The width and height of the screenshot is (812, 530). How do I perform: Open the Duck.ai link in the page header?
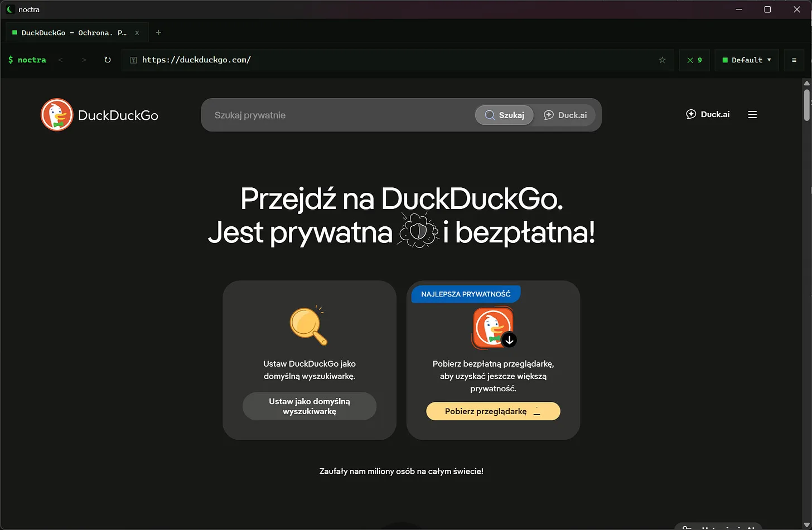(x=708, y=114)
